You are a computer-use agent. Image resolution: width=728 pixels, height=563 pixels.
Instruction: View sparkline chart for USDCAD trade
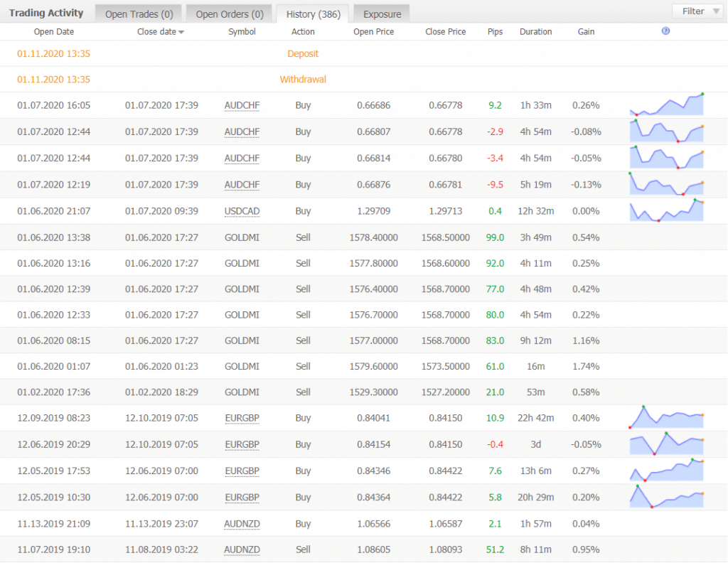point(666,210)
